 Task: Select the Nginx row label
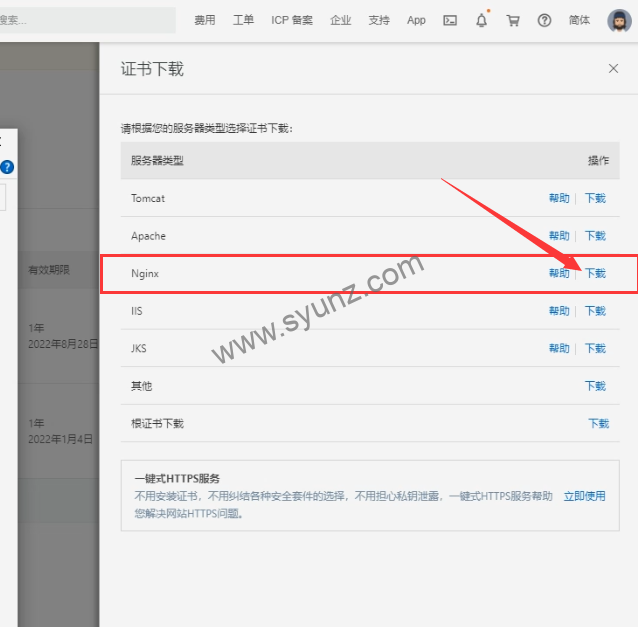pos(145,273)
